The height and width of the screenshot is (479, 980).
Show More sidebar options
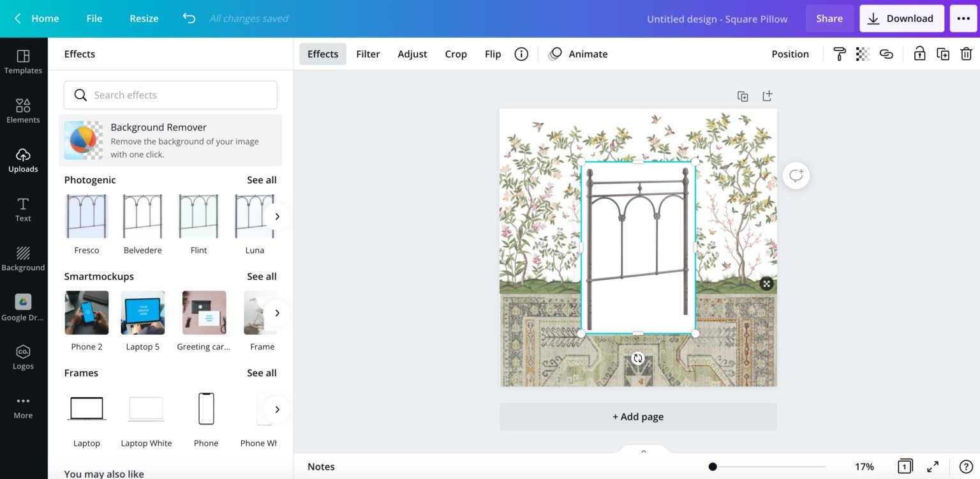[23, 407]
